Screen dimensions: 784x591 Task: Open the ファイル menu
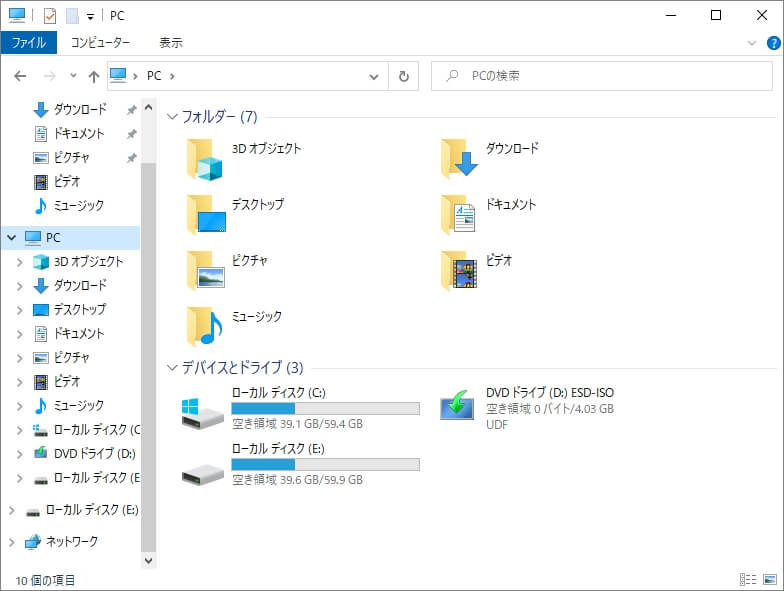coord(28,42)
